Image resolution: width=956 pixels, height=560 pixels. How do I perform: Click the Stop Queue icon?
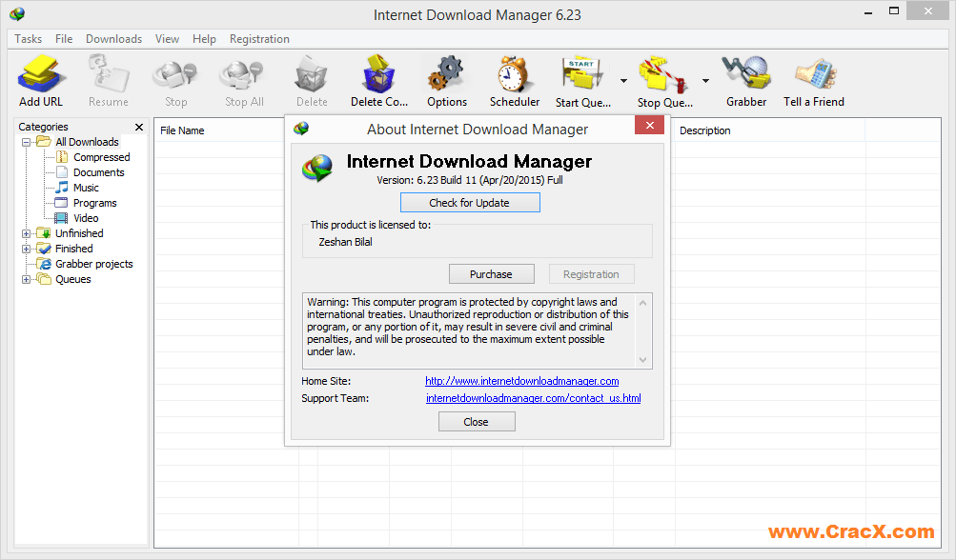662,73
